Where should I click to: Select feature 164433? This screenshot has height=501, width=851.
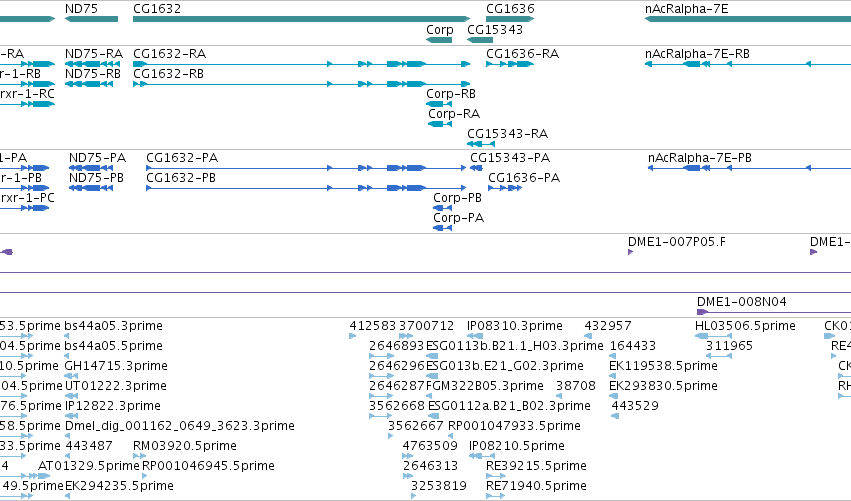click(633, 346)
